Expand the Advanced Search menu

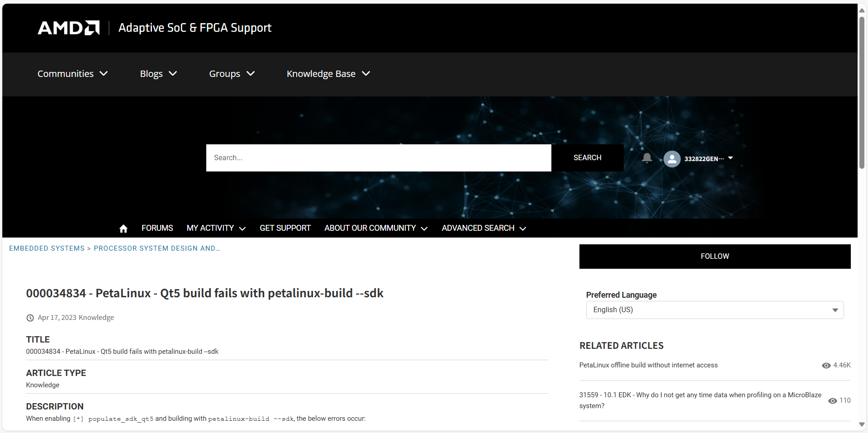point(484,228)
